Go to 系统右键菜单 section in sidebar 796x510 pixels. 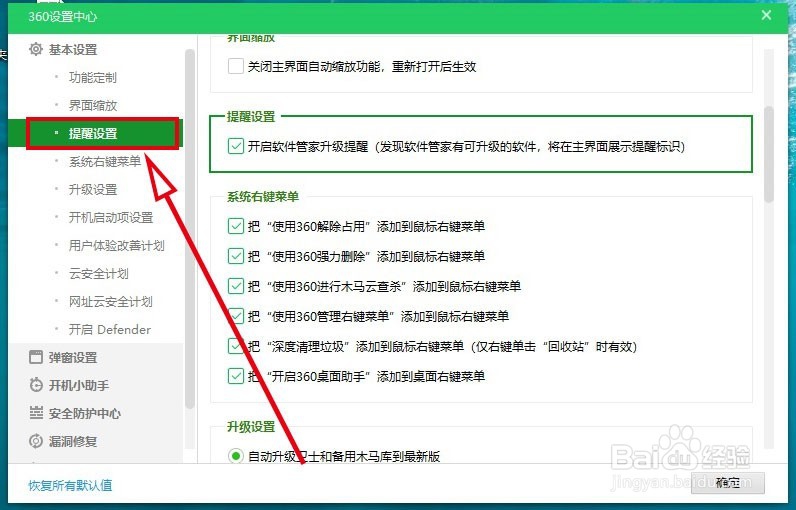(x=105, y=161)
